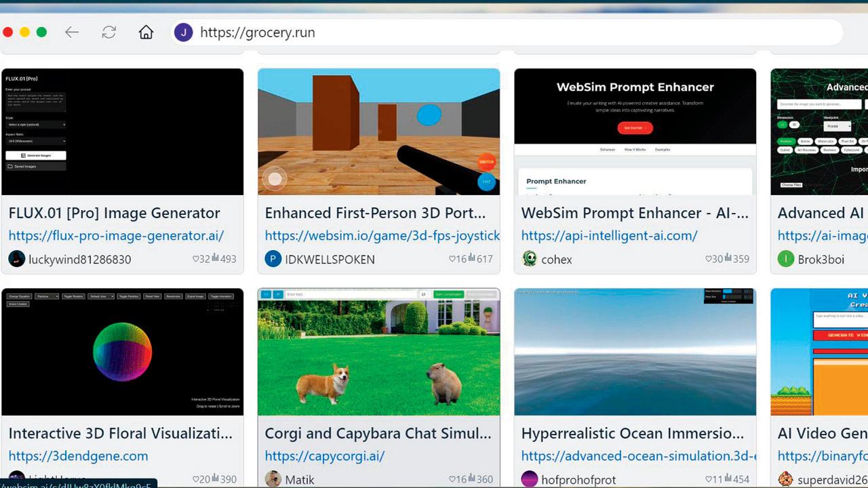Open the J profile avatar in address bar

pos(183,33)
